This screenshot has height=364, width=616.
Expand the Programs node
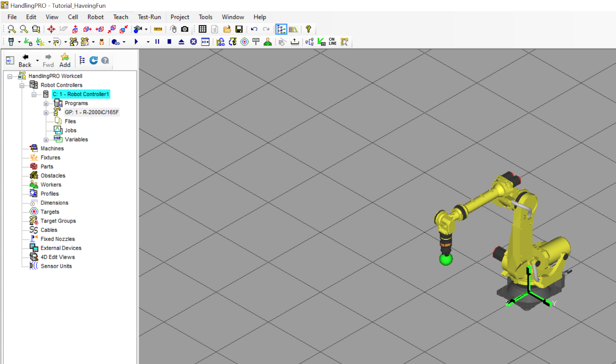46,104
